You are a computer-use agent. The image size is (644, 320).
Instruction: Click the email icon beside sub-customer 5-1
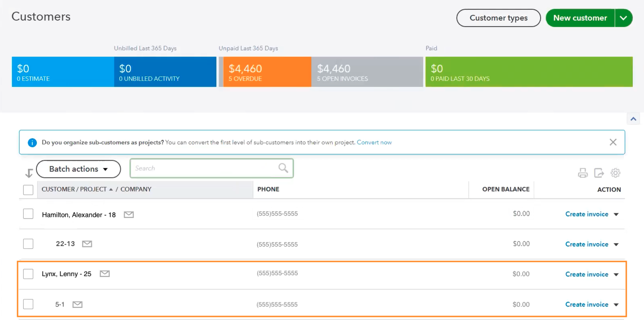(x=77, y=304)
